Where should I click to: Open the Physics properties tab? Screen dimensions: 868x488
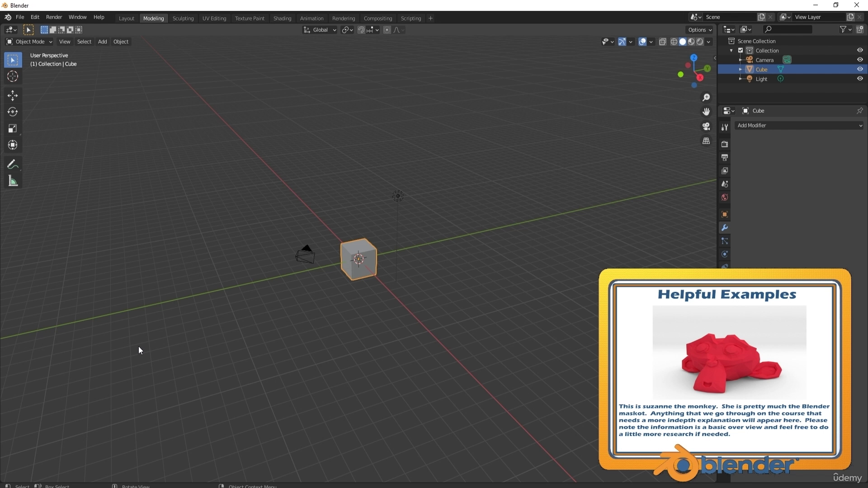[725, 254]
